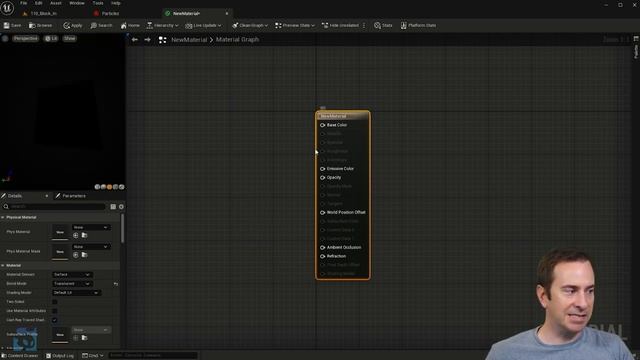Click the Opacity input pin

(x=322, y=178)
